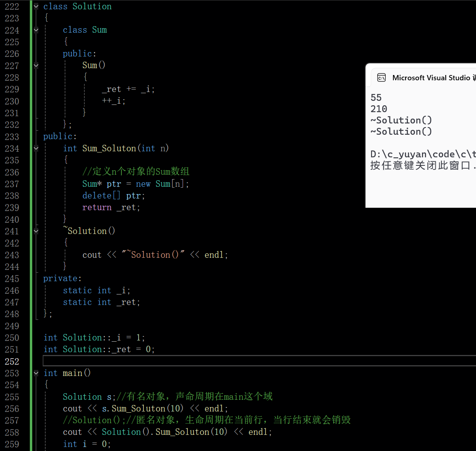
Task: Click "static int _i;" declaration
Action: click(x=97, y=290)
